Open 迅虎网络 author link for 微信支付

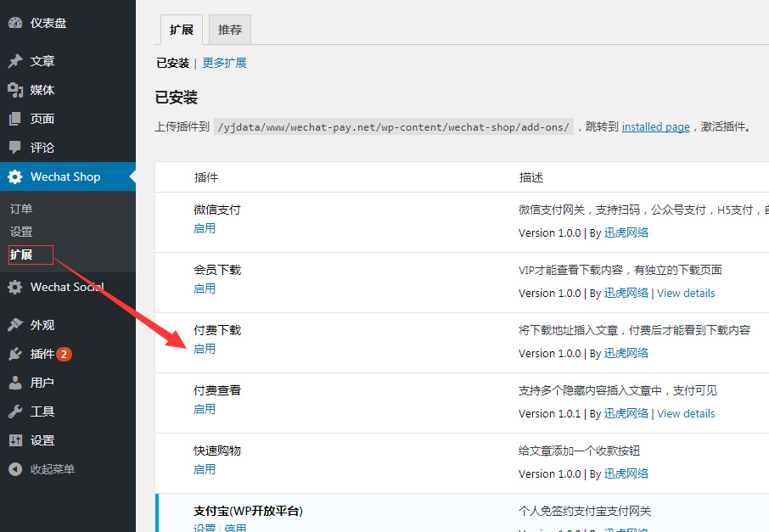click(x=626, y=232)
